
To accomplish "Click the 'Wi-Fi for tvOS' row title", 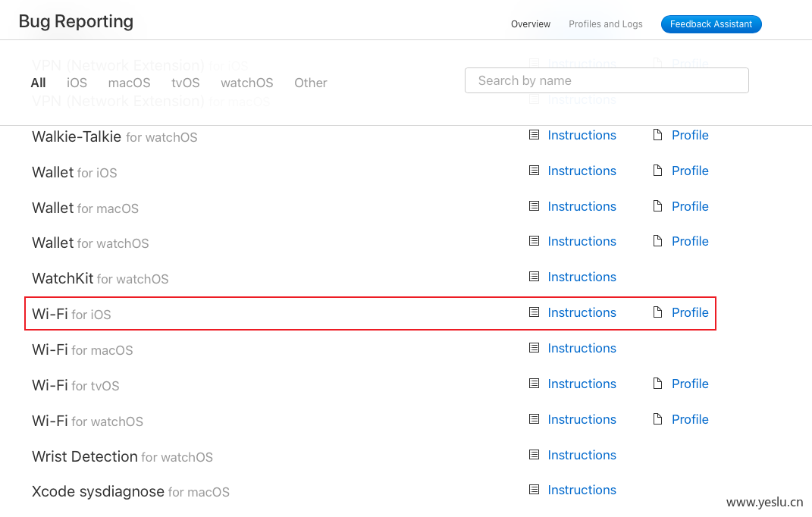I will click(x=76, y=385).
